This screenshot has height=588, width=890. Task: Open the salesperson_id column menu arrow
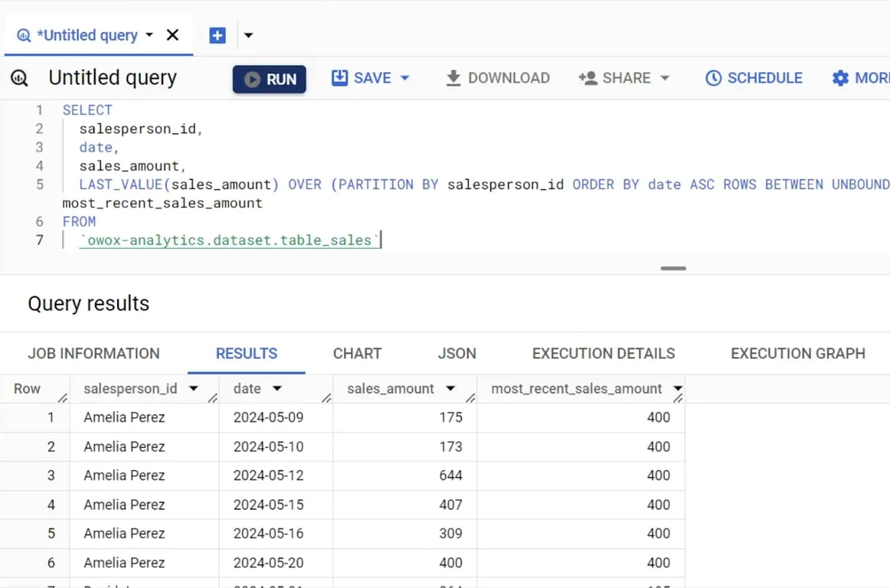(194, 389)
